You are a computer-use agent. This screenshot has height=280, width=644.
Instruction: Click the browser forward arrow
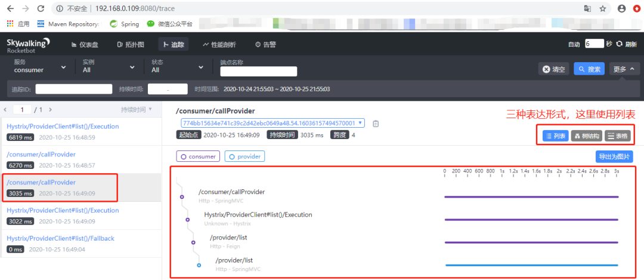tap(26, 8)
